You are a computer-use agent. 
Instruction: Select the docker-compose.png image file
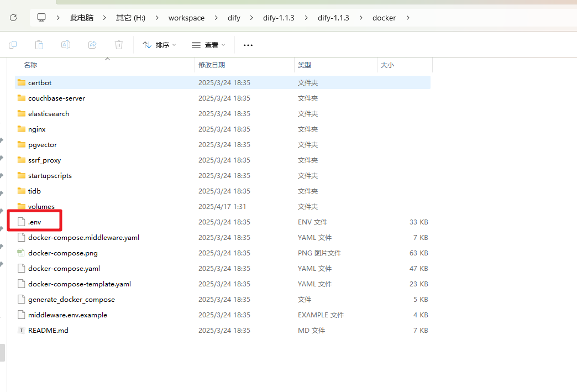coord(62,253)
